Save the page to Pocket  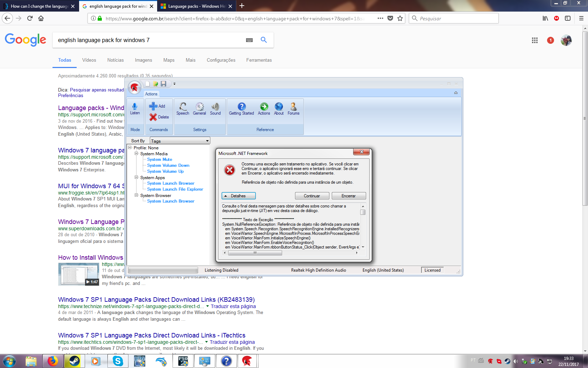390,18
